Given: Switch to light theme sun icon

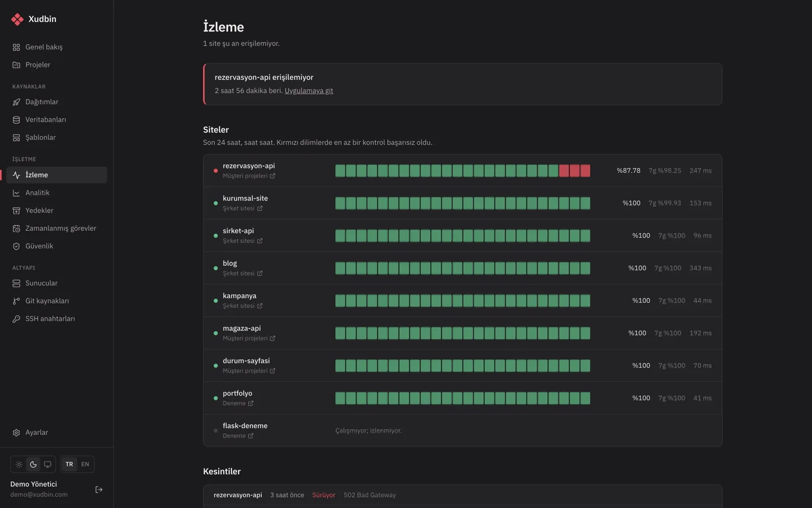Looking at the screenshot, I should pos(19,464).
